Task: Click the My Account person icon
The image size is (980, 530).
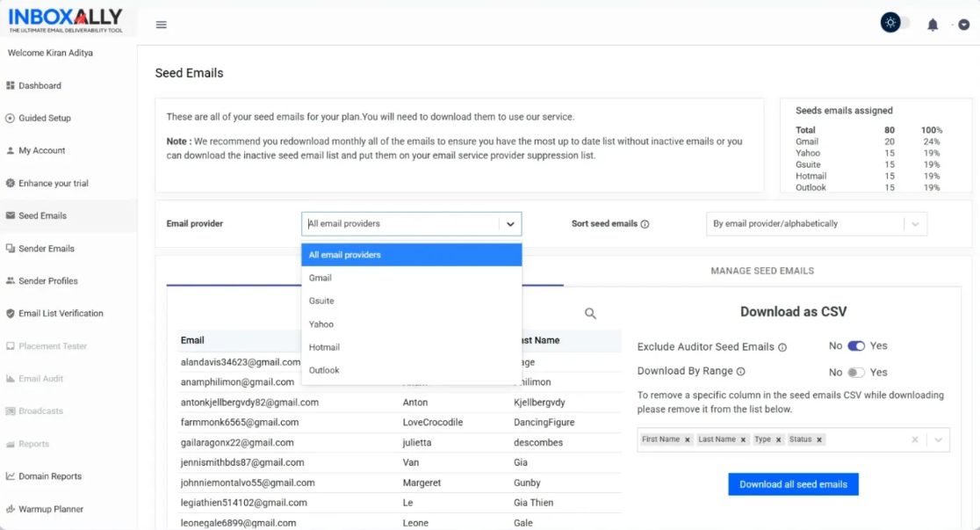Action: [x=10, y=150]
